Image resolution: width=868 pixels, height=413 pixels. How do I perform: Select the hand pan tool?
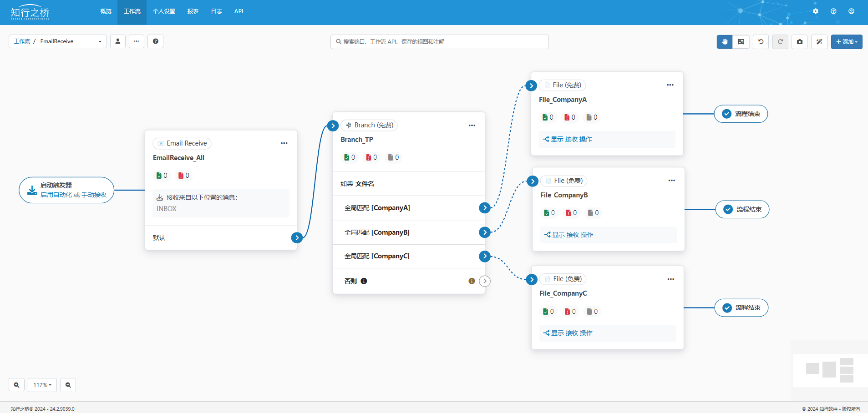click(724, 42)
